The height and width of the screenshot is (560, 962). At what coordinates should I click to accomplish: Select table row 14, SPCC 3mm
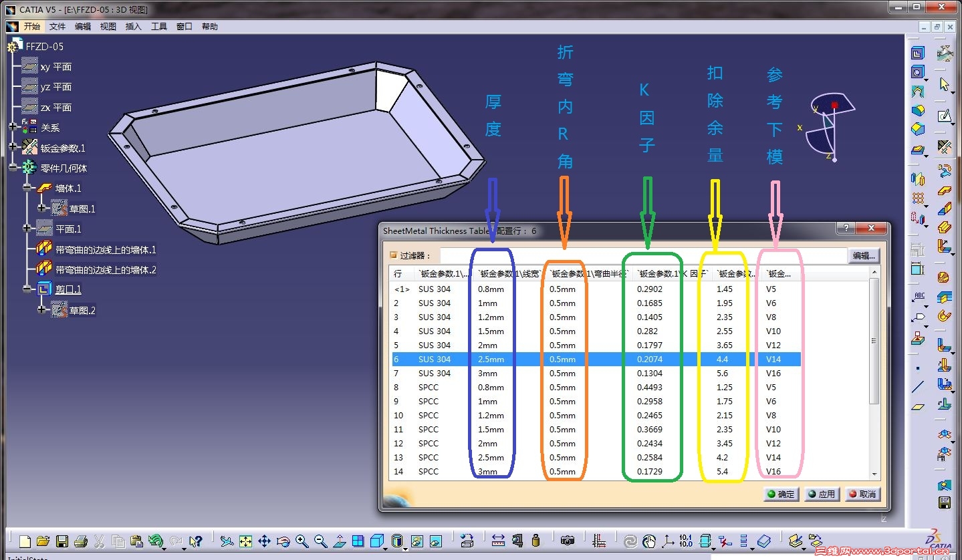pyautogui.click(x=596, y=471)
